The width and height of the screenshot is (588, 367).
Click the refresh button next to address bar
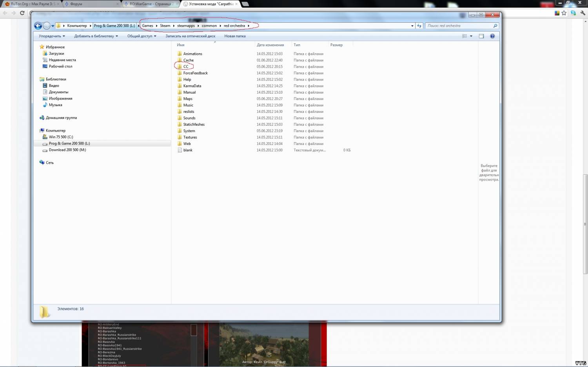(419, 26)
